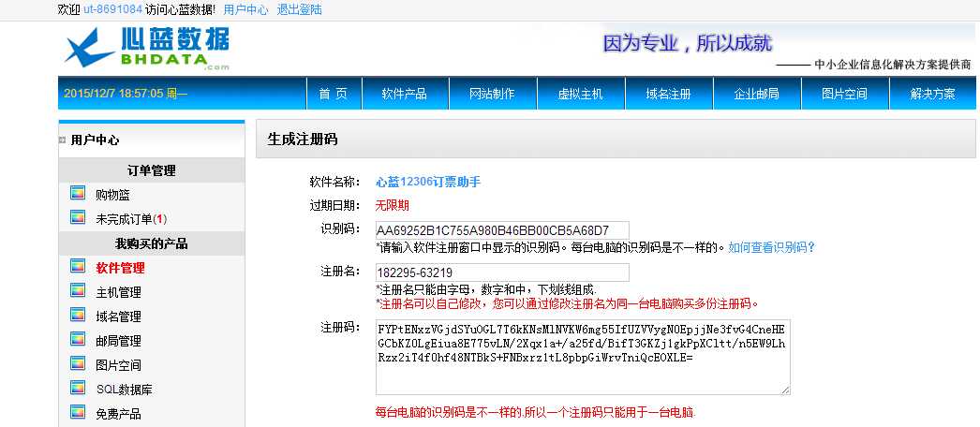Click the 生成注册码 panel title

303,140
